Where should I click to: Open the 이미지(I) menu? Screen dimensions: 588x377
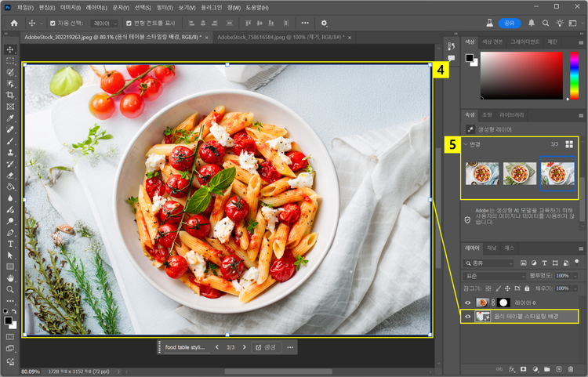click(x=71, y=8)
